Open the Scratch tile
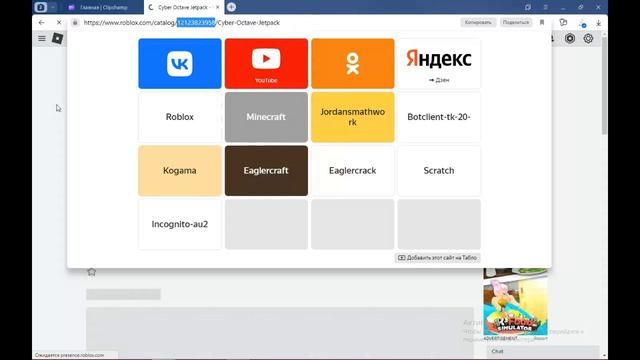The height and width of the screenshot is (360, 640). (x=439, y=171)
